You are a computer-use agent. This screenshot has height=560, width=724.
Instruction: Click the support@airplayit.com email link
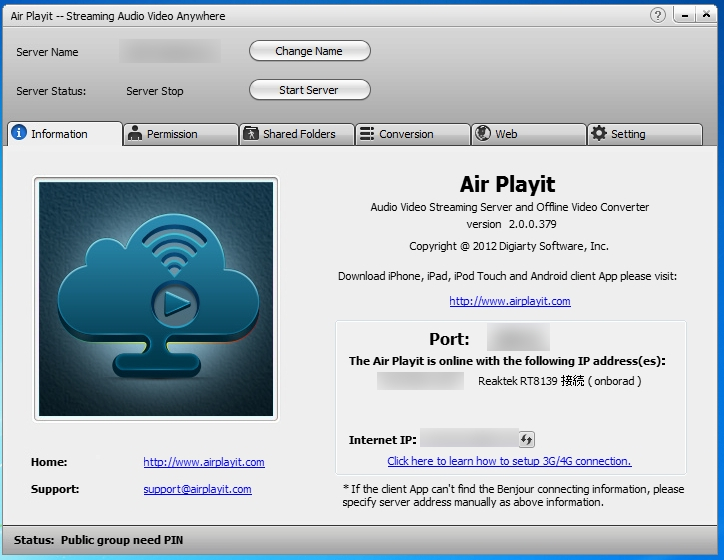197,489
